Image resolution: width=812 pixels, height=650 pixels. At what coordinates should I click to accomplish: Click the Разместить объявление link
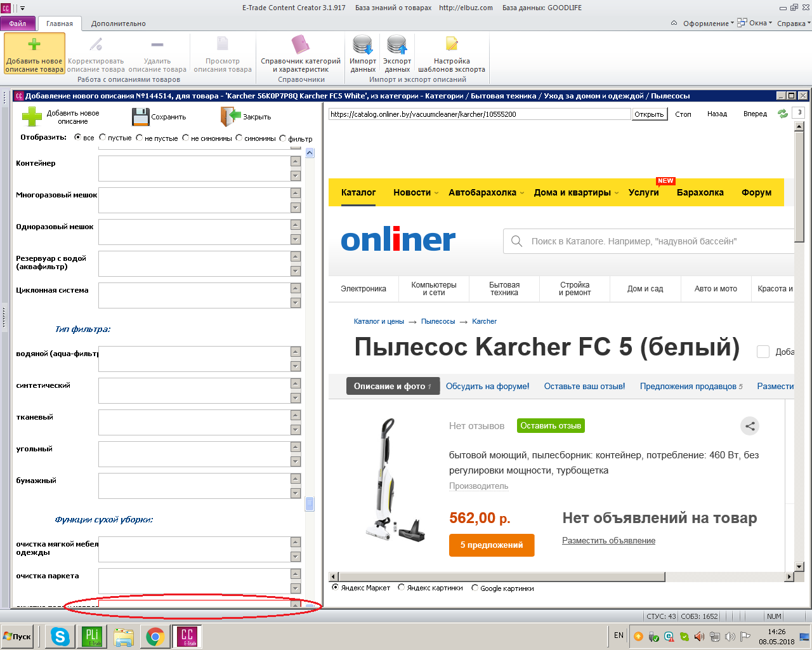(608, 541)
